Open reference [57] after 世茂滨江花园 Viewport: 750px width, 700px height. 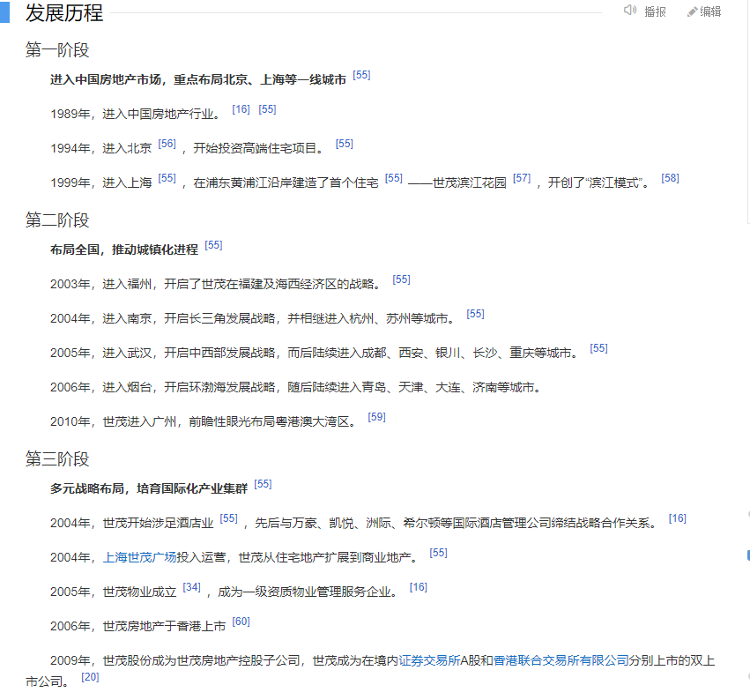pos(522,178)
